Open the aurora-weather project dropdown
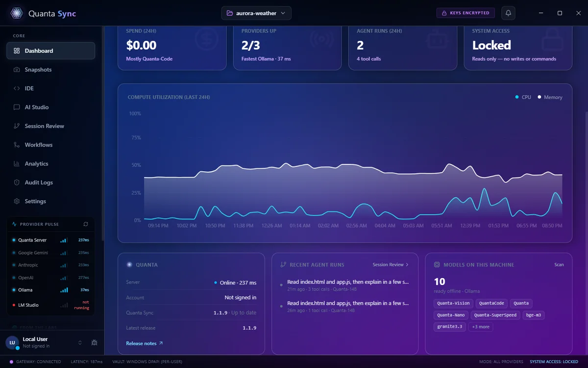The image size is (588, 368). (x=256, y=13)
